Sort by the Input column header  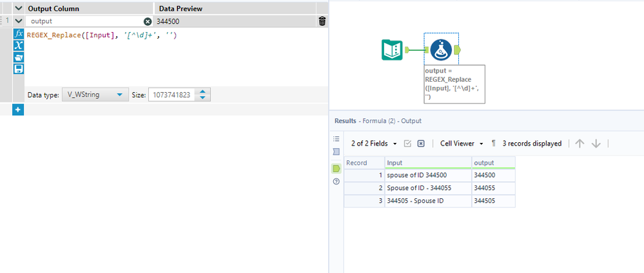428,163
